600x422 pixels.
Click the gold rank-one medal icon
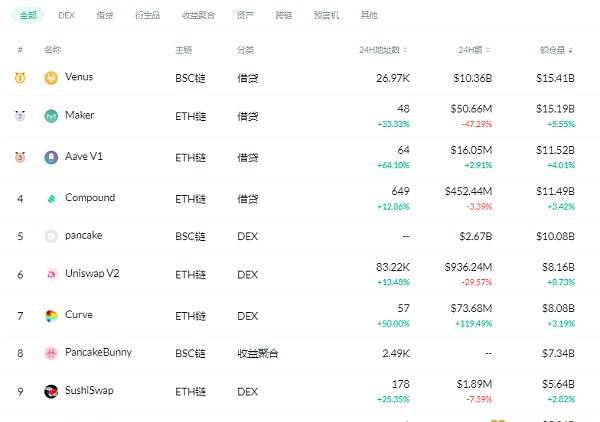[x=20, y=78]
